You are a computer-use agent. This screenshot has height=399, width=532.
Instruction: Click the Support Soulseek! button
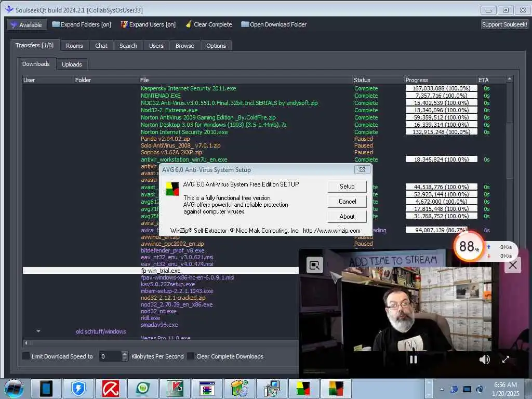point(504,24)
